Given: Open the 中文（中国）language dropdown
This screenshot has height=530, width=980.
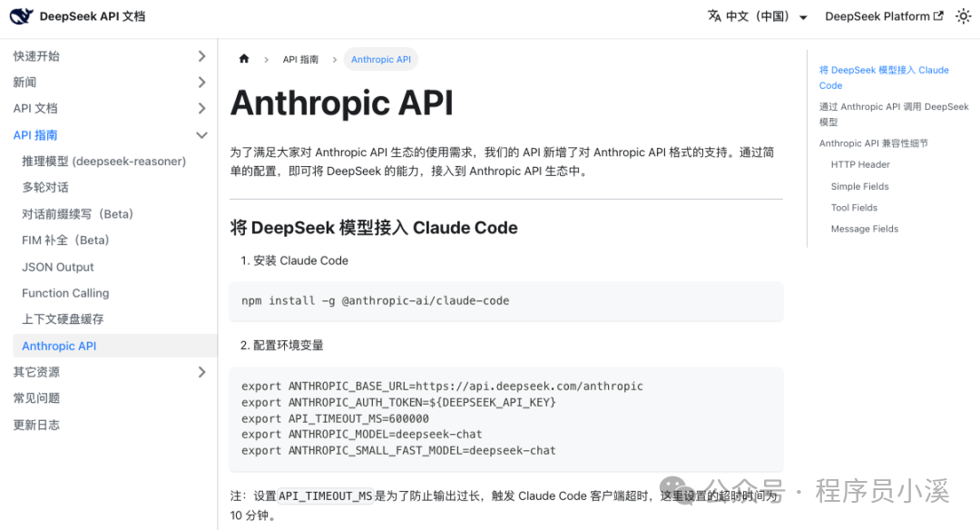Looking at the screenshot, I should (758, 16).
